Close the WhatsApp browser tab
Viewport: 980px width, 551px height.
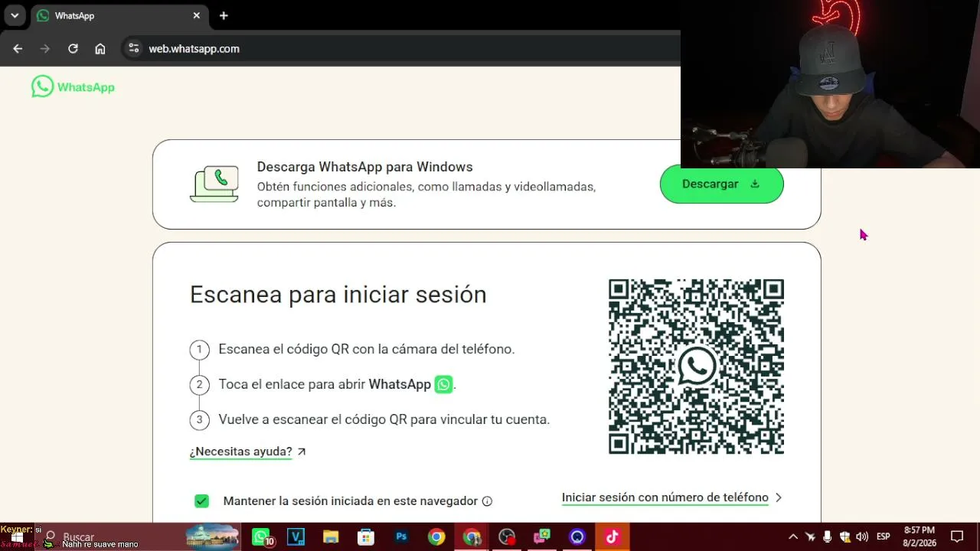tap(196, 15)
